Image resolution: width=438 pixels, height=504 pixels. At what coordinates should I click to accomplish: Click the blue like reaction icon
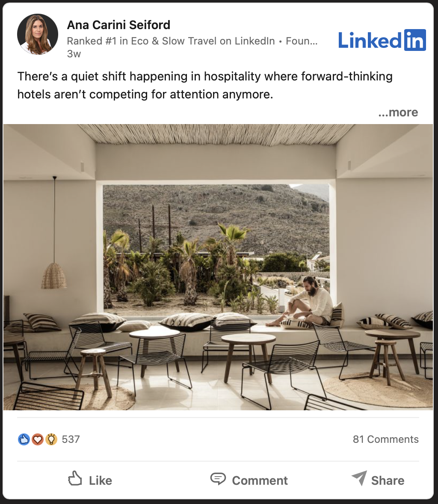point(24,439)
